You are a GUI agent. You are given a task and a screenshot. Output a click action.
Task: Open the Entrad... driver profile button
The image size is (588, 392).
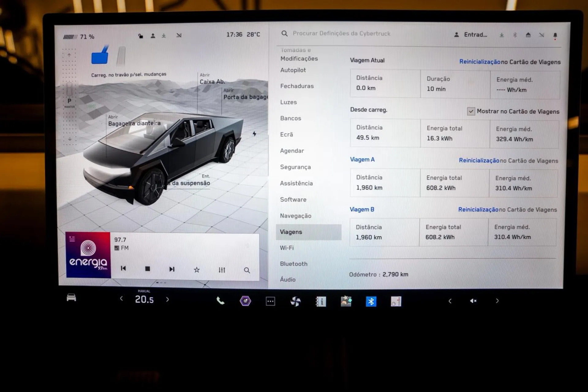[x=471, y=35]
